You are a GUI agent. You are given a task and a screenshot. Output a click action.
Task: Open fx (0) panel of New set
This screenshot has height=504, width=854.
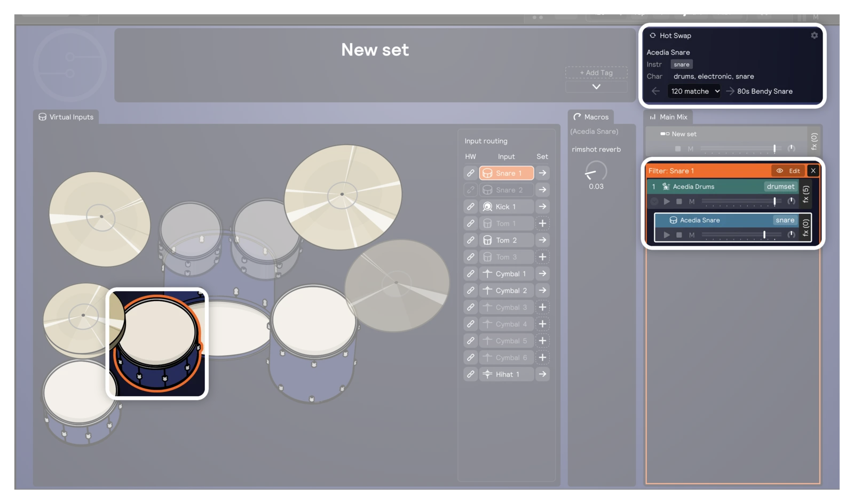814,141
